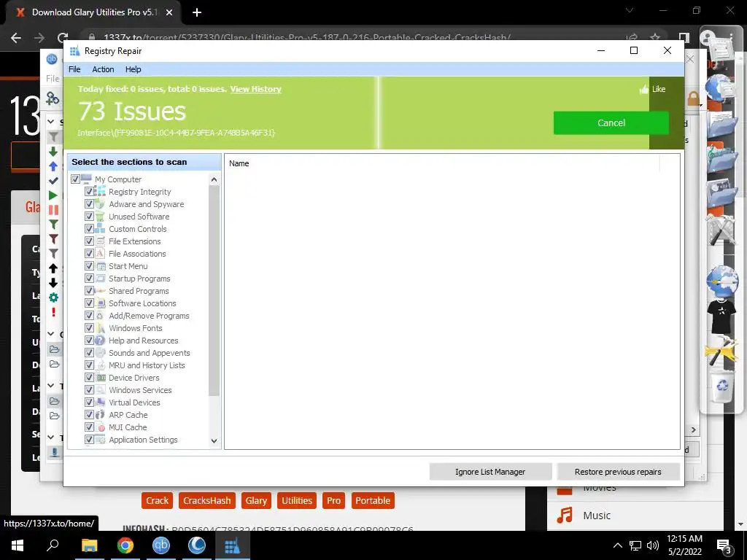This screenshot has width=747, height=560.
Task: Uncheck the Windows Fonts checkbox
Action: (x=89, y=327)
